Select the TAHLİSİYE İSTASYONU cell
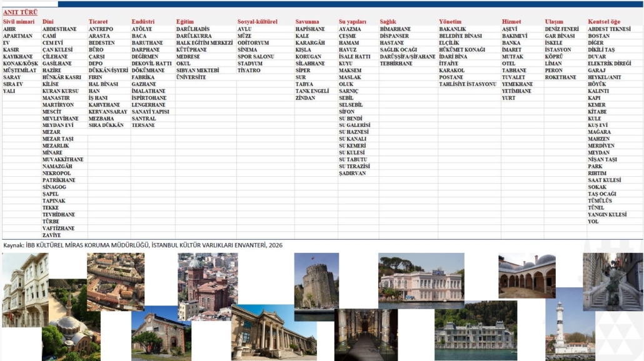Viewport: 644px width, 361px height. (467, 84)
